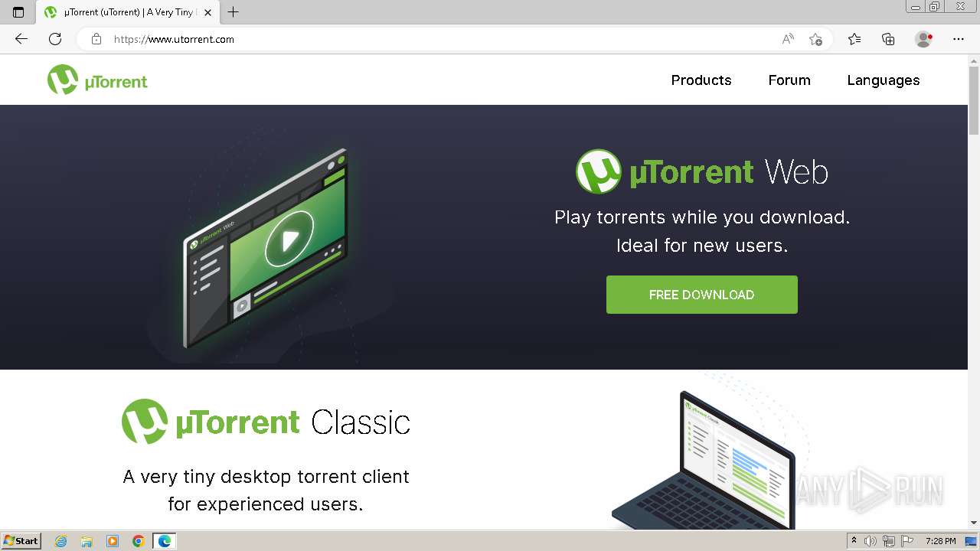Expand the Languages menu
The width and height of the screenshot is (980, 551).
pos(884,80)
